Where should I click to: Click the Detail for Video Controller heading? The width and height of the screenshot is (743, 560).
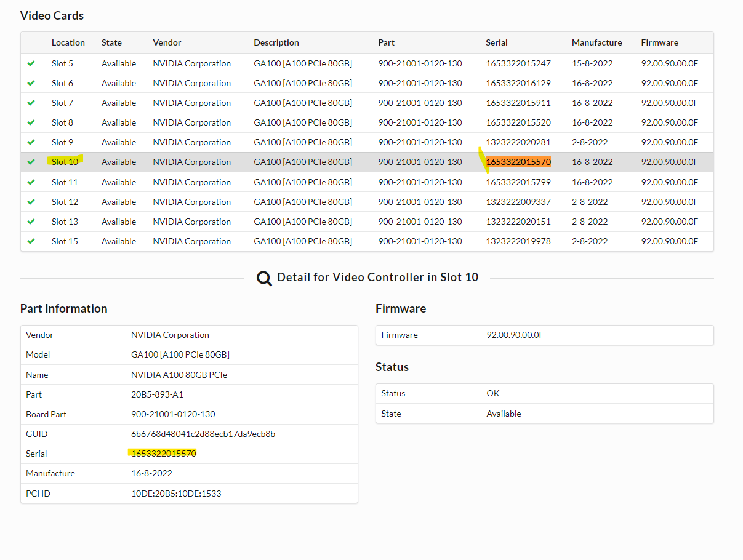click(x=377, y=277)
